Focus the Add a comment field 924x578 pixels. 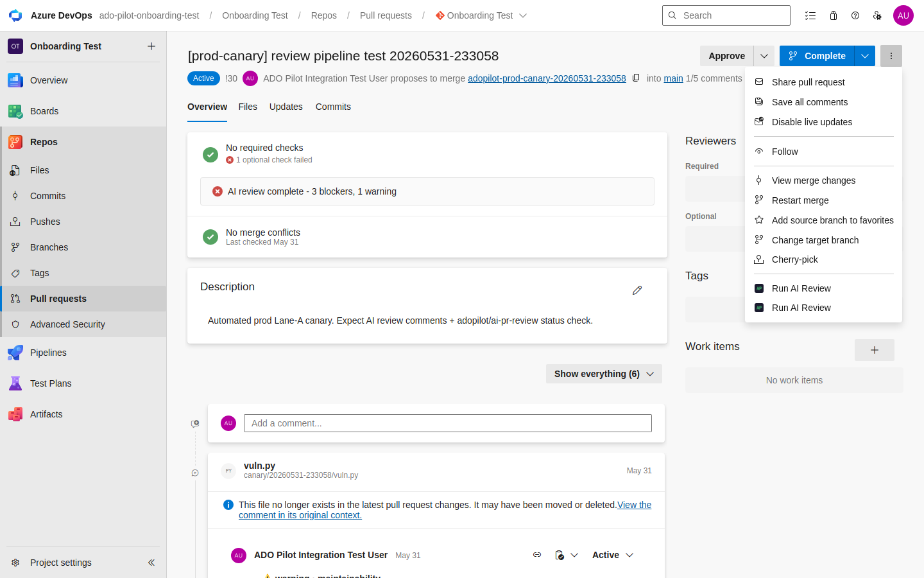(x=448, y=423)
